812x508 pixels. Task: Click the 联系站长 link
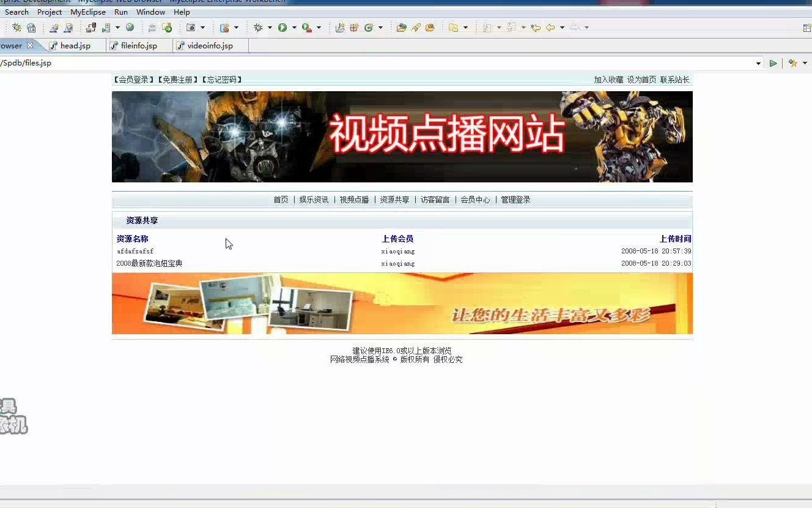click(674, 80)
